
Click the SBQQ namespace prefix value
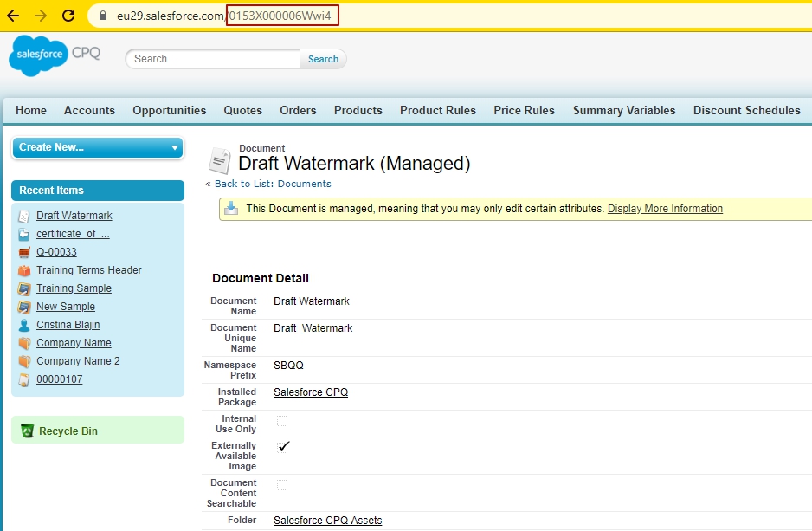click(x=288, y=366)
